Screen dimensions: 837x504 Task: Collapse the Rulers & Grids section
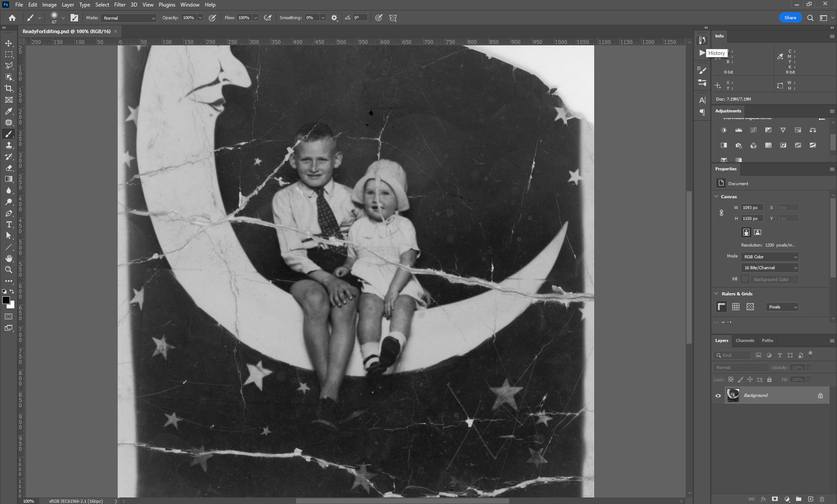pos(716,294)
